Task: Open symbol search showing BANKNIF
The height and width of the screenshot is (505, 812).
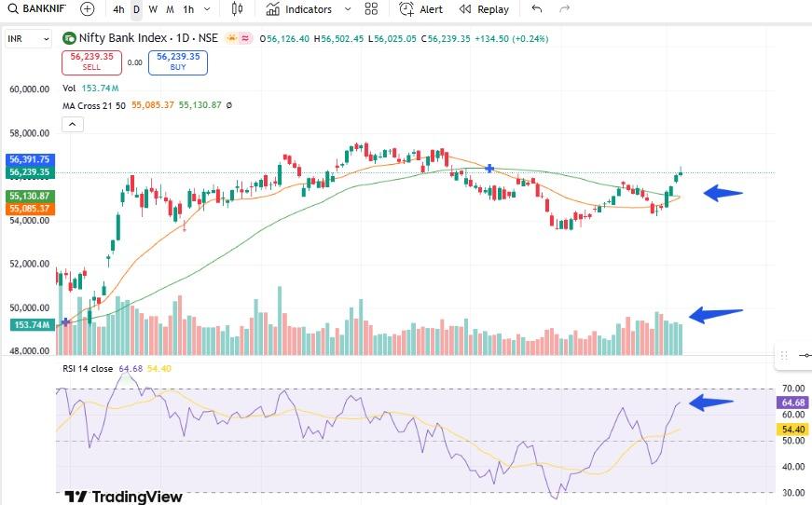Action: click(37, 8)
